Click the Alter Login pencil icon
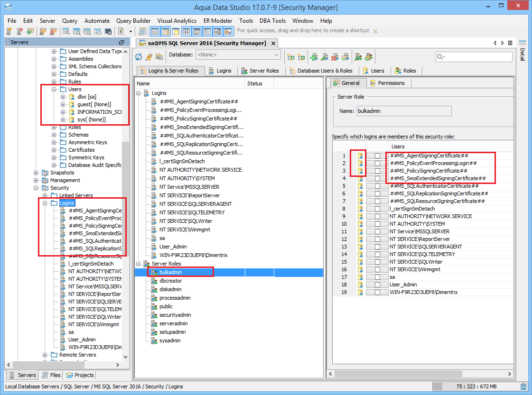This screenshot has width=532, height=395. click(x=325, y=57)
